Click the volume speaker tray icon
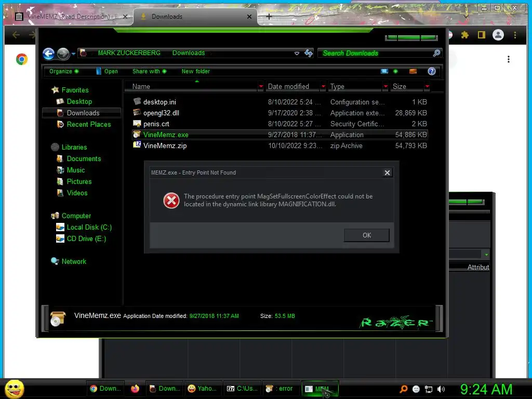Image resolution: width=532 pixels, height=399 pixels. 441,389
